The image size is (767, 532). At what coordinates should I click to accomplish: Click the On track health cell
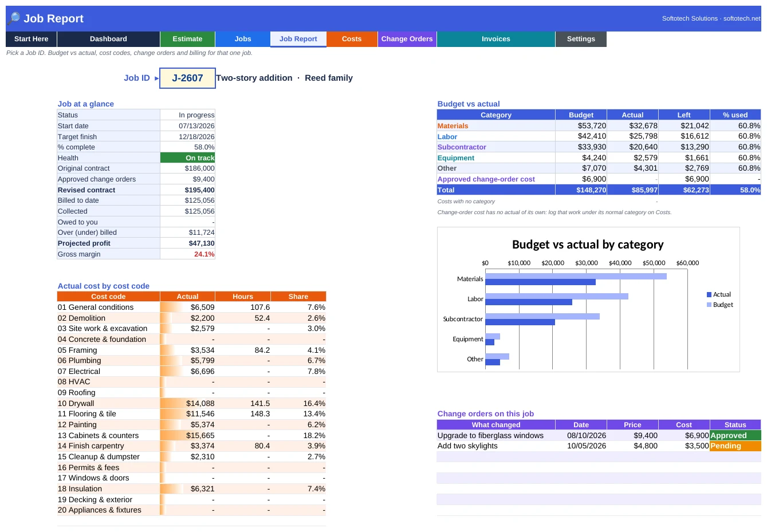click(187, 158)
